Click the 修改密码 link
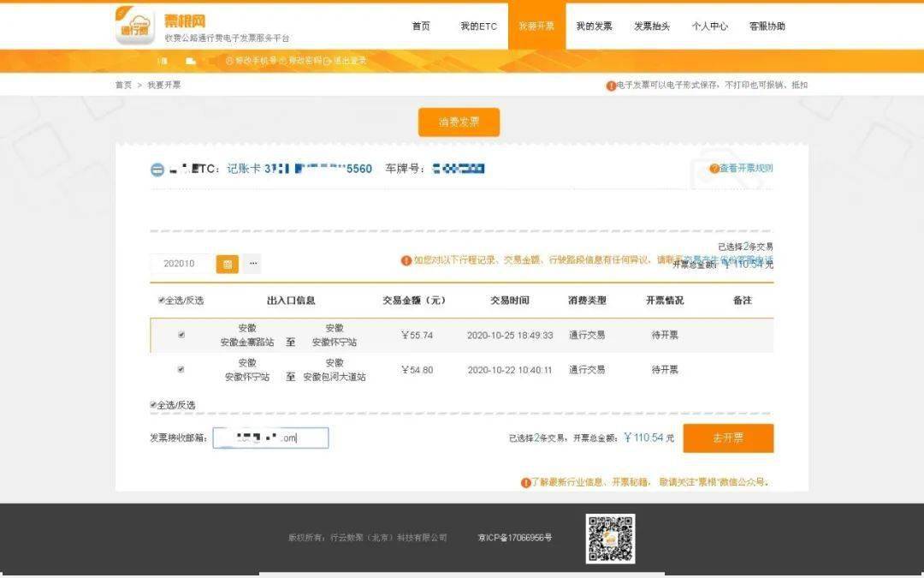The width and height of the screenshot is (924, 578). point(305,61)
